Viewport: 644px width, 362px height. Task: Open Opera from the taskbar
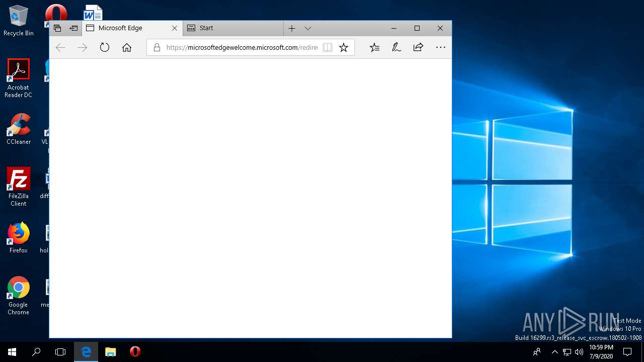coord(135,352)
